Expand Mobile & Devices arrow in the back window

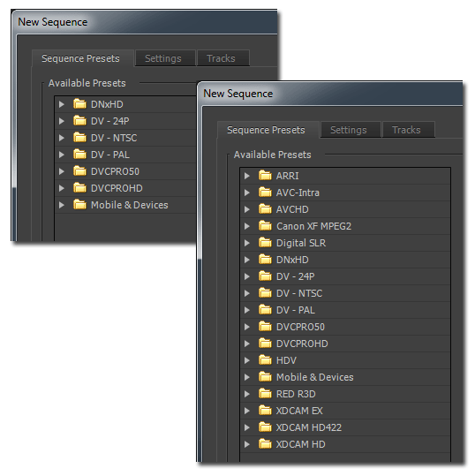click(x=62, y=205)
